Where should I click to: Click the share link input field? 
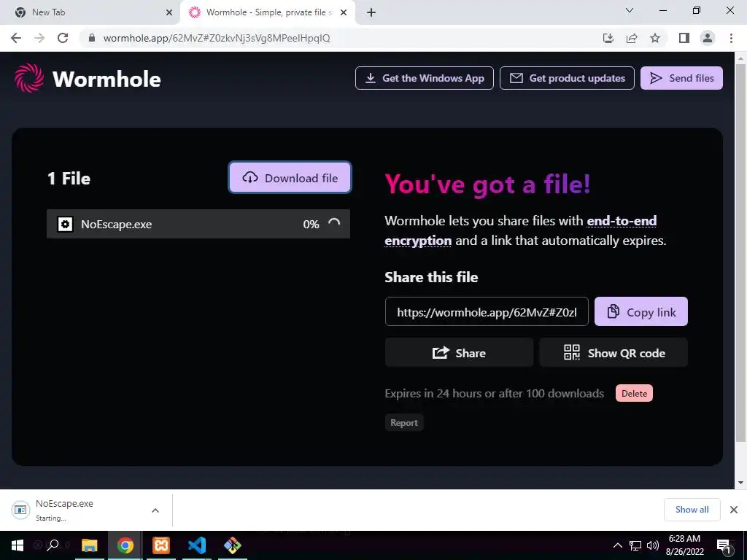tap(487, 312)
